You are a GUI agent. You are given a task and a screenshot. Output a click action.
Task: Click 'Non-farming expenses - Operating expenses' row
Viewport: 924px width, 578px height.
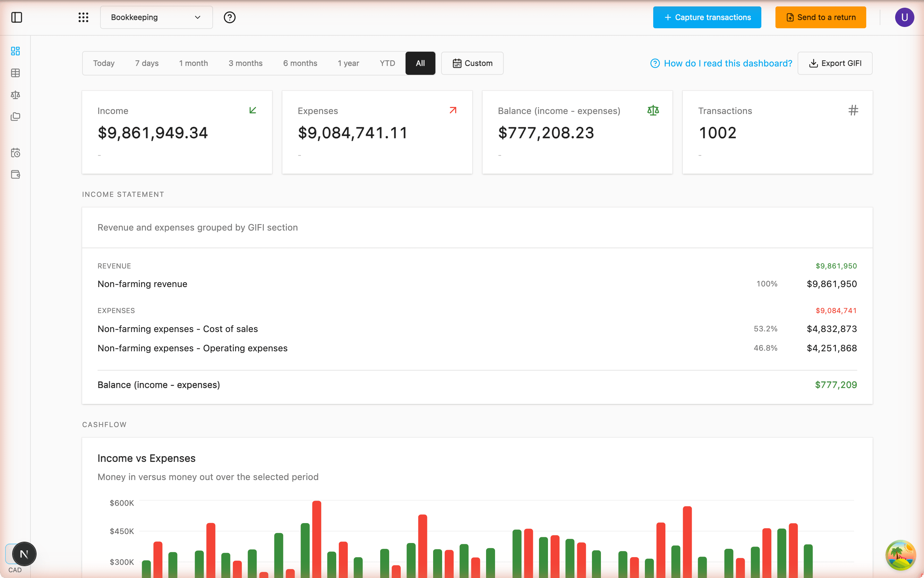477,348
